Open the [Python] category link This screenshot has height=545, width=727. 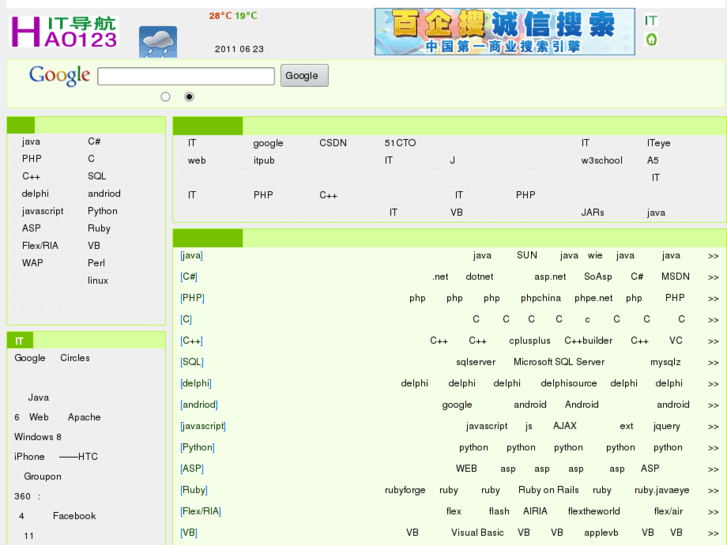click(x=198, y=448)
